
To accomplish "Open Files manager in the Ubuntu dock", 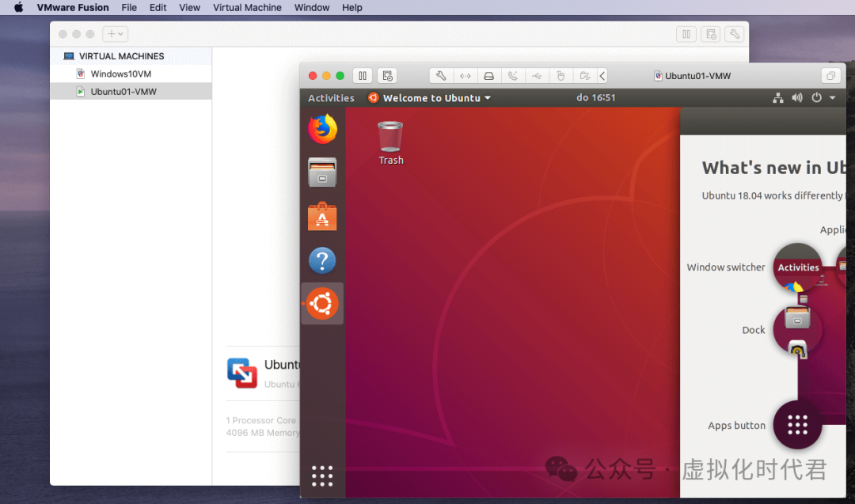I will 322,172.
